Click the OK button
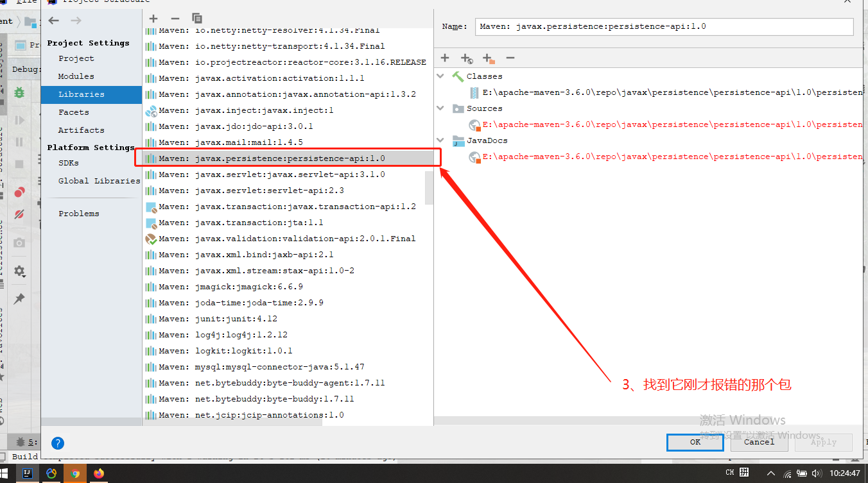Image resolution: width=868 pixels, height=483 pixels. (x=695, y=442)
